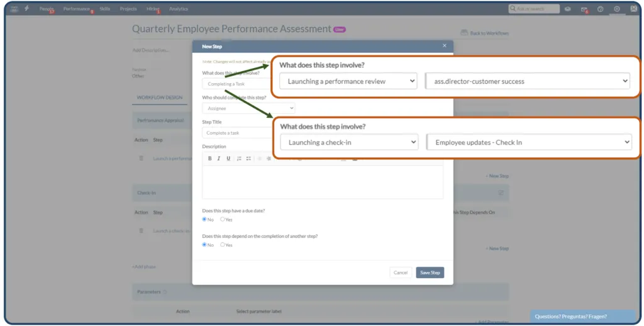Switch to the Workflow Design tab

160,98
